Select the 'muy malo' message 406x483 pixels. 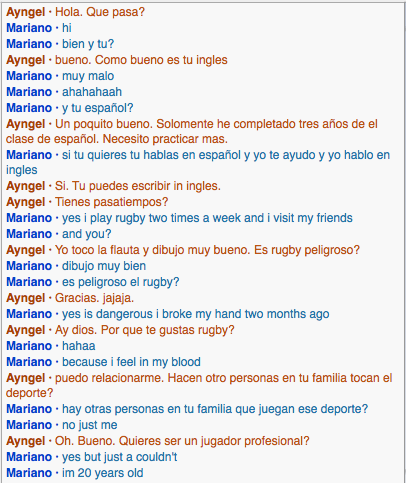pos(88,76)
